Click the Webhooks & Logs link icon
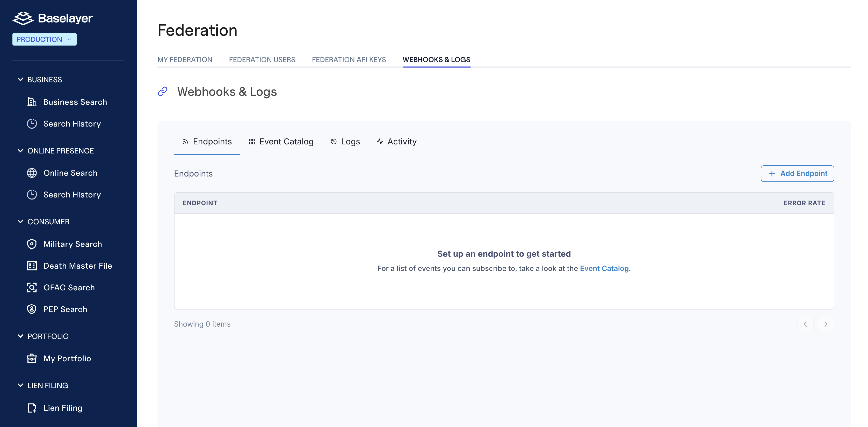Viewport: 868px width, 427px height. 162,91
